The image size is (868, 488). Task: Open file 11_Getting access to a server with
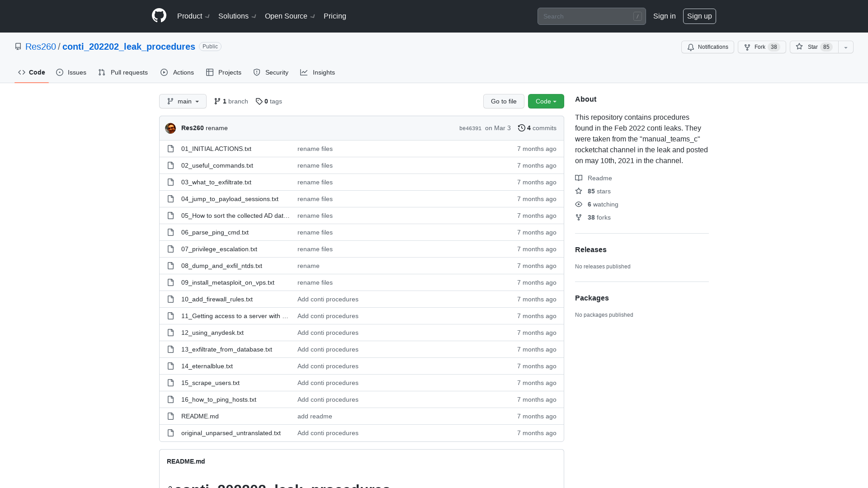point(235,316)
